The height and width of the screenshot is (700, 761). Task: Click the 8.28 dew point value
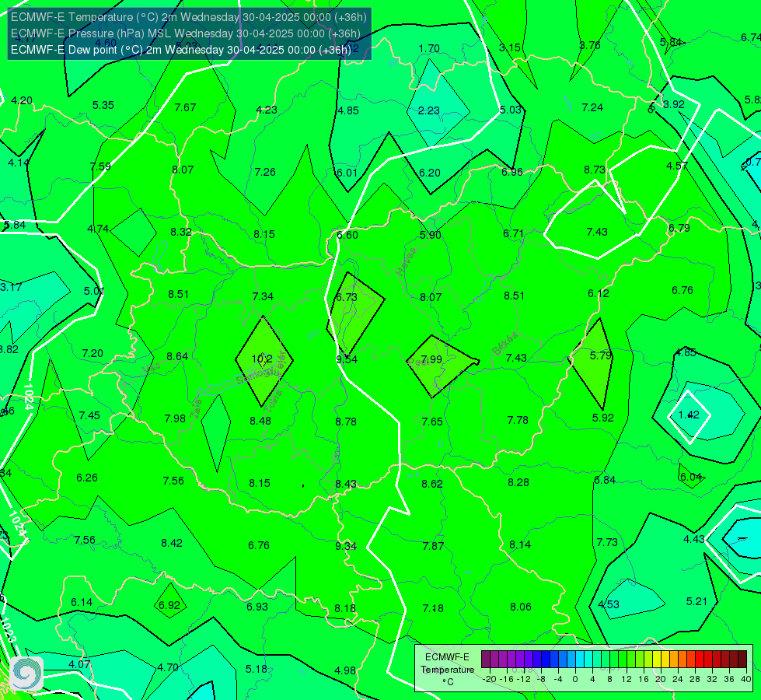pos(518,482)
